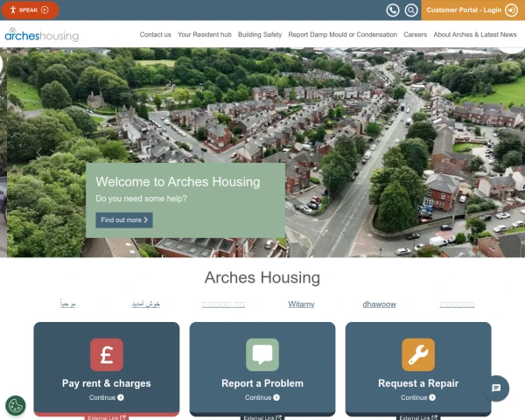Click the Do you need some help text
The image size is (525, 420).
[141, 199]
